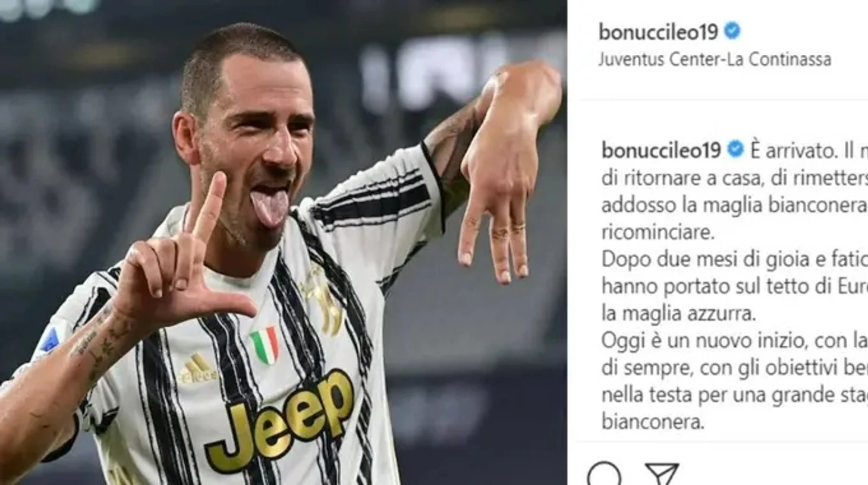Click the caption line ending 'ricominciare.'
868x485 pixels.
tap(658, 232)
